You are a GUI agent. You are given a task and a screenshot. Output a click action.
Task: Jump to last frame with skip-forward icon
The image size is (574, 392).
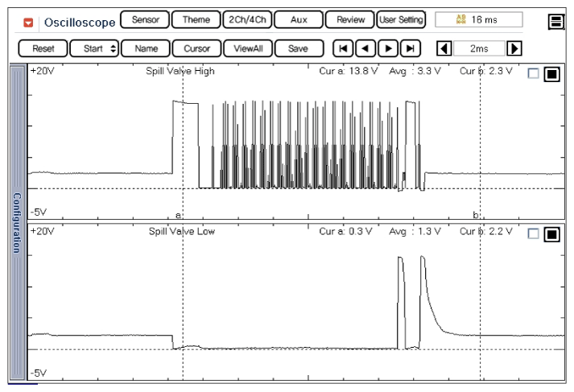(x=411, y=48)
